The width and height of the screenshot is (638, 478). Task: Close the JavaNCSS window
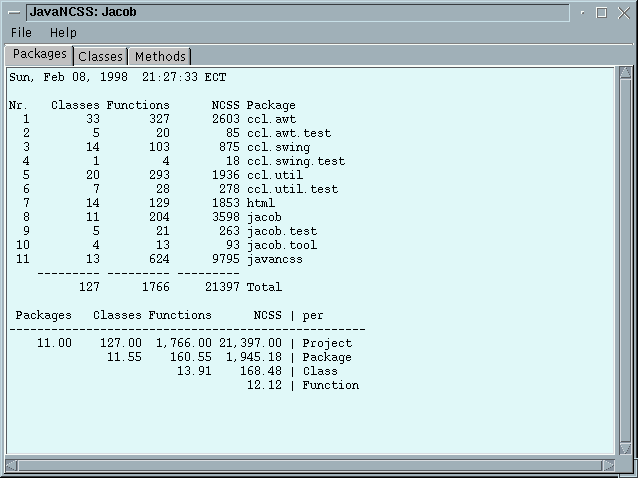coord(623,13)
